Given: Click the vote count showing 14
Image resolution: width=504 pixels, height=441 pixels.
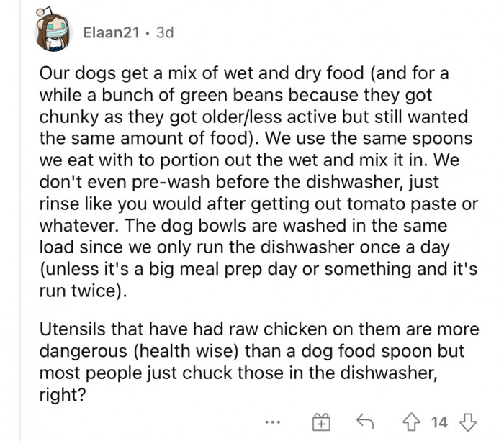Looking at the screenshot, I should (x=439, y=421).
